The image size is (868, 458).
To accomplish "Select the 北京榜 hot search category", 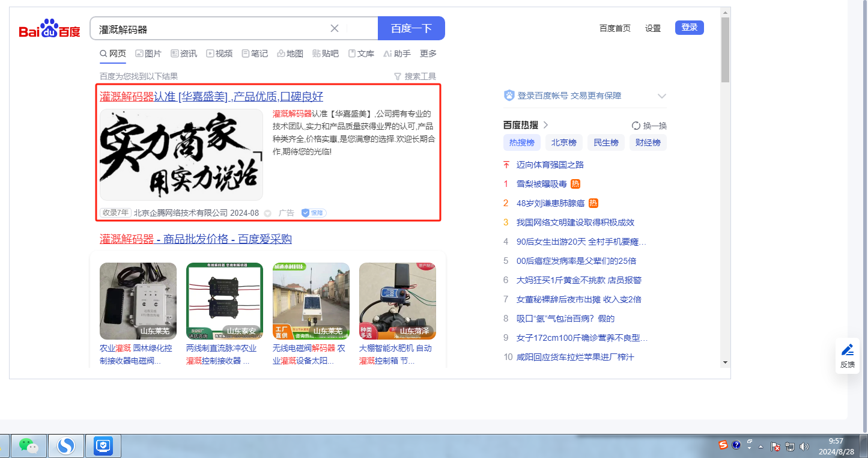I will coord(563,142).
